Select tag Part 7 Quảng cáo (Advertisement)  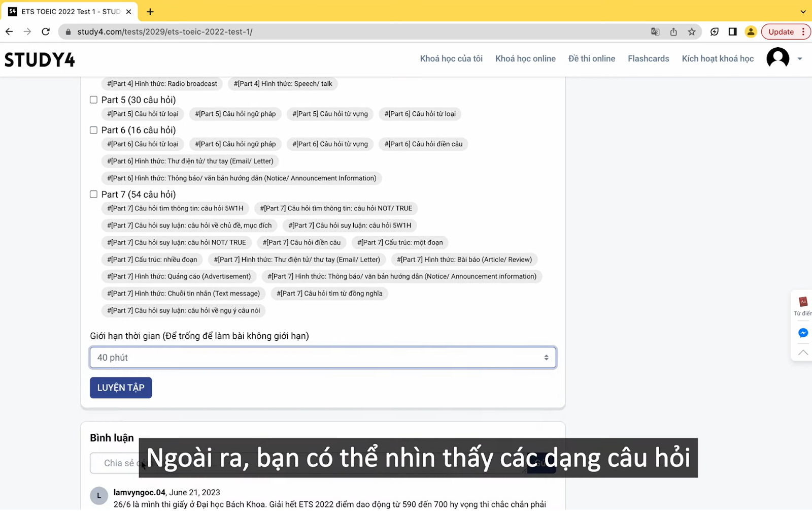click(x=179, y=276)
